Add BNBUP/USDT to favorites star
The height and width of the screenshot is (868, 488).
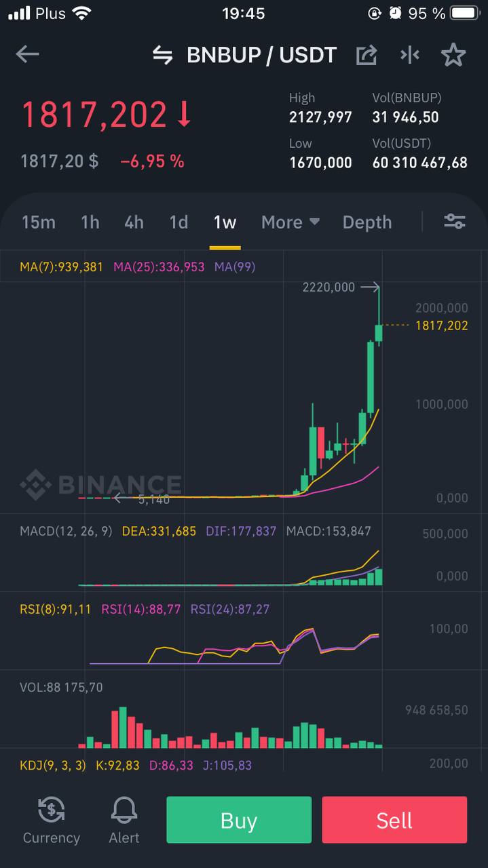click(x=453, y=55)
